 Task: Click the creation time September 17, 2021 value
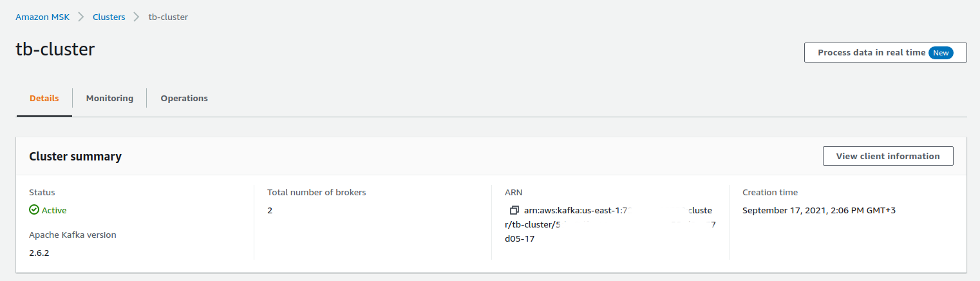819,211
